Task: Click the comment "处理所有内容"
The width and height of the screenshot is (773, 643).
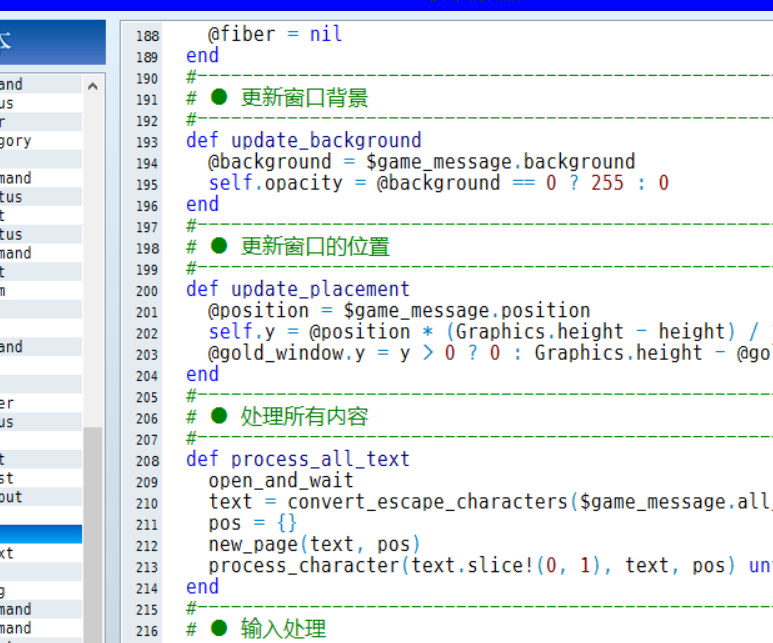Action: click(x=304, y=416)
